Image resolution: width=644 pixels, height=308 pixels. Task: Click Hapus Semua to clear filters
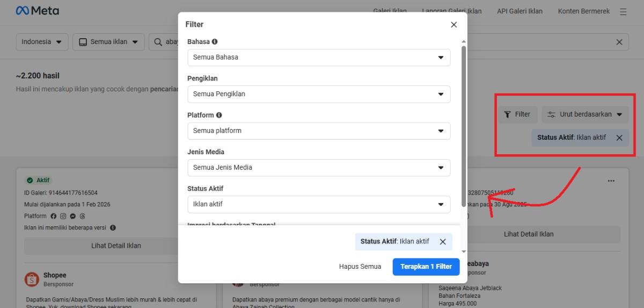360,267
